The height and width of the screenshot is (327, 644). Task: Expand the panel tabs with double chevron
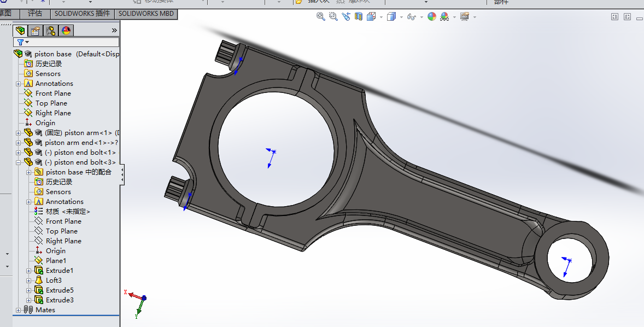tap(114, 31)
